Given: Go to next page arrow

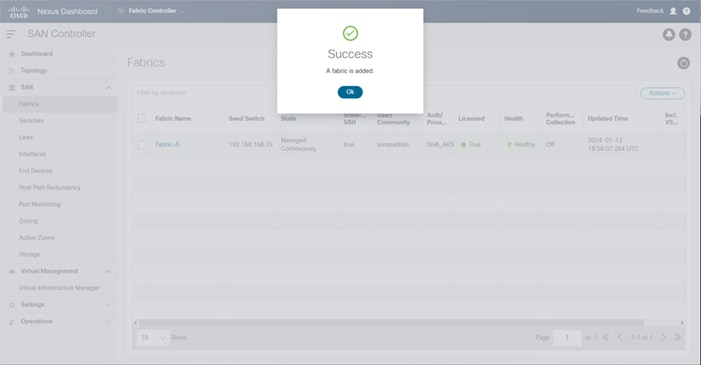Looking at the screenshot, I should 663,338.
